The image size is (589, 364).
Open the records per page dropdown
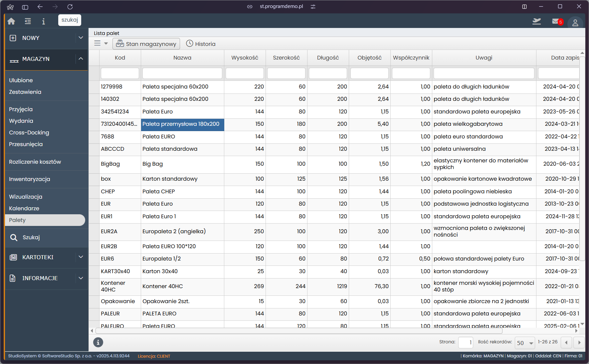[524, 343]
